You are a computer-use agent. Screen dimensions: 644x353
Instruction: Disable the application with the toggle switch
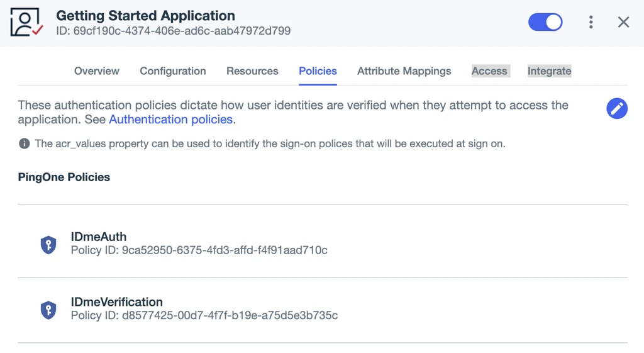[545, 22]
